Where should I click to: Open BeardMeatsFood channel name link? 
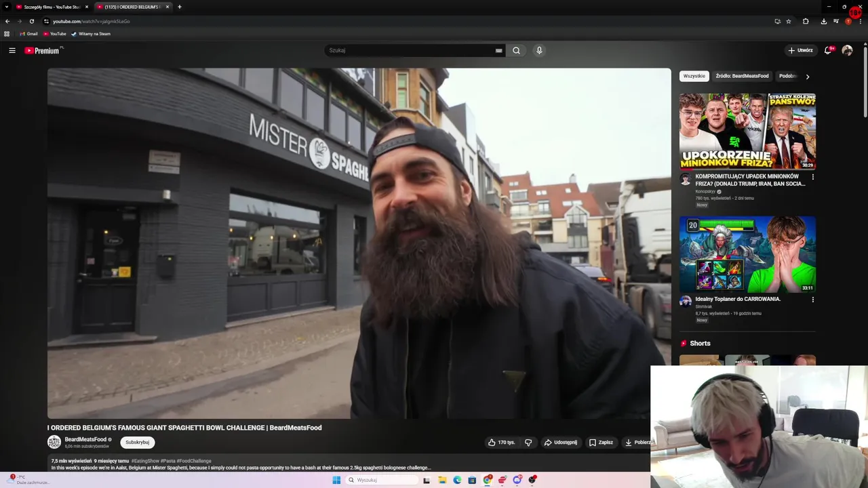[x=85, y=439]
